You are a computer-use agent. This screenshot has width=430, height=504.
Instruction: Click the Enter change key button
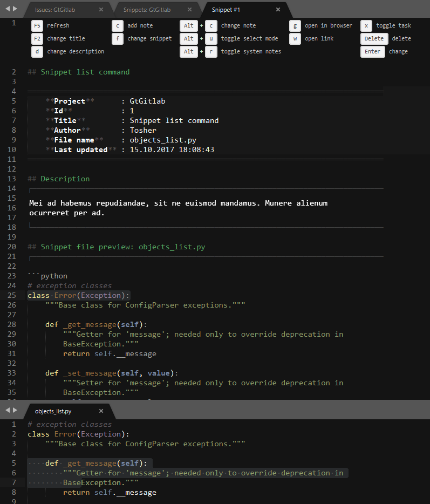tap(372, 51)
